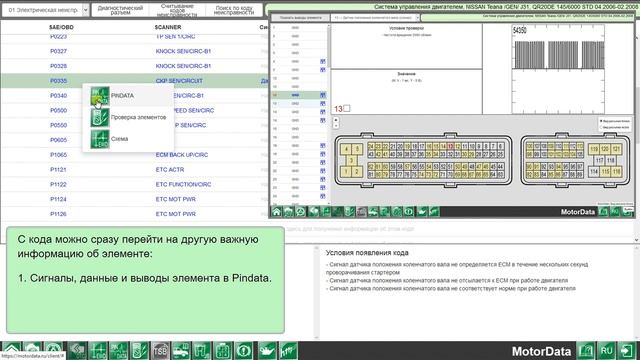Screen dimensions: 640x360
Task: Open PINDATA from the context menu
Action: [128, 96]
